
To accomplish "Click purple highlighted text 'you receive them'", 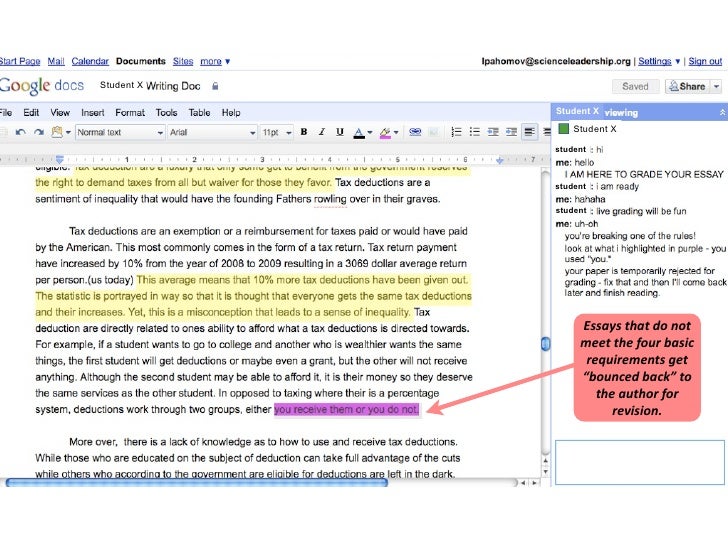I will (313, 410).
